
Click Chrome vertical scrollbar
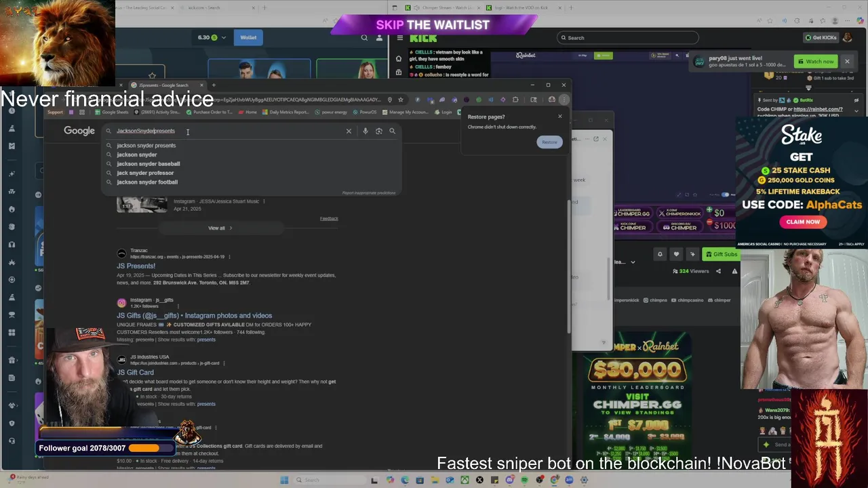point(569,266)
